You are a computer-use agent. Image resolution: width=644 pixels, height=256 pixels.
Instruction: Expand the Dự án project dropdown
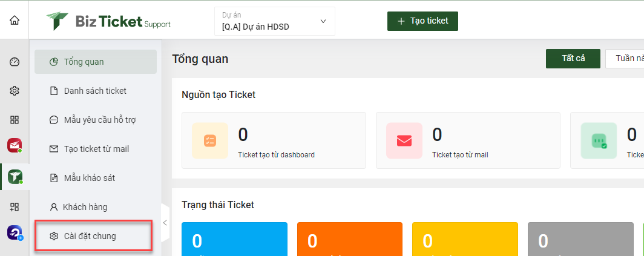[274, 21]
